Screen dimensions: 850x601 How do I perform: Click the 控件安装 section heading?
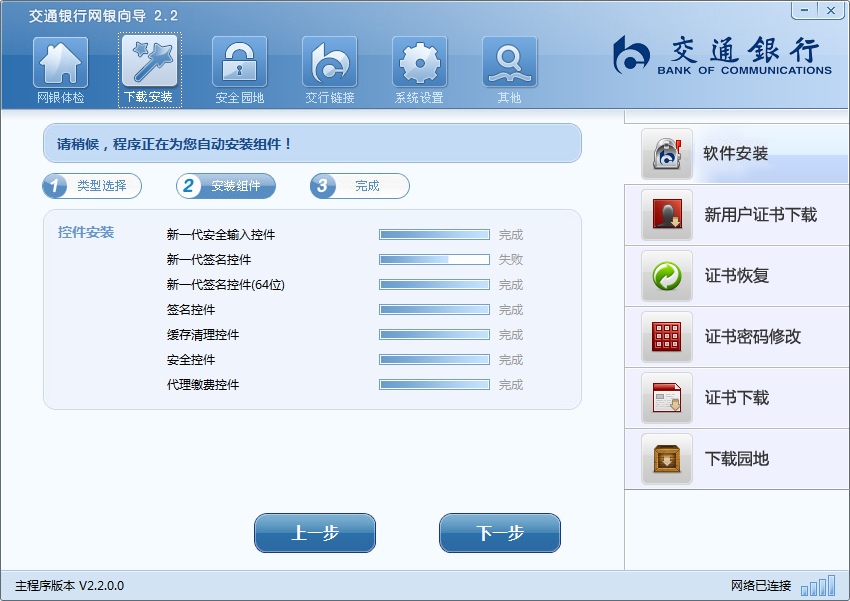[86, 232]
